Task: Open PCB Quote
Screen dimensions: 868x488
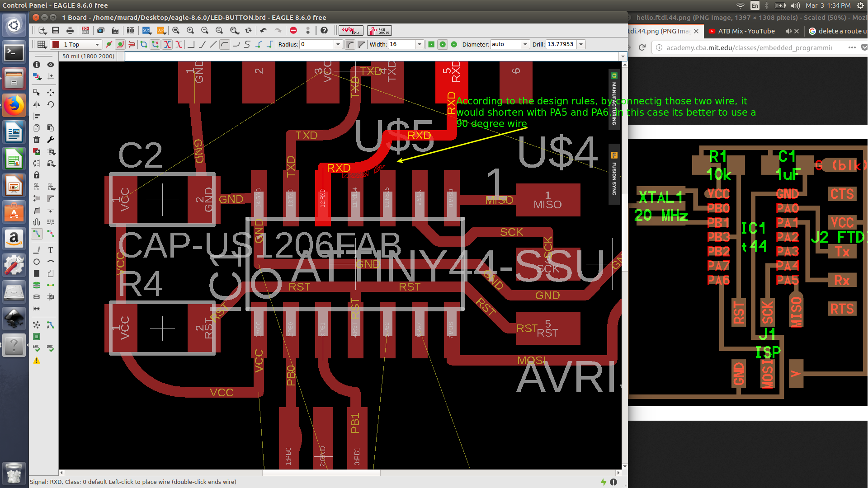Action: [379, 30]
